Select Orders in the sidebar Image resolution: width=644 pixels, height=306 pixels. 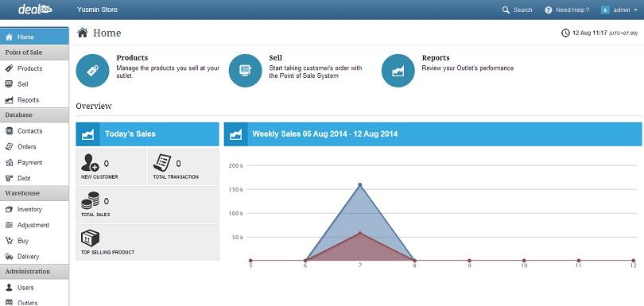point(34,146)
